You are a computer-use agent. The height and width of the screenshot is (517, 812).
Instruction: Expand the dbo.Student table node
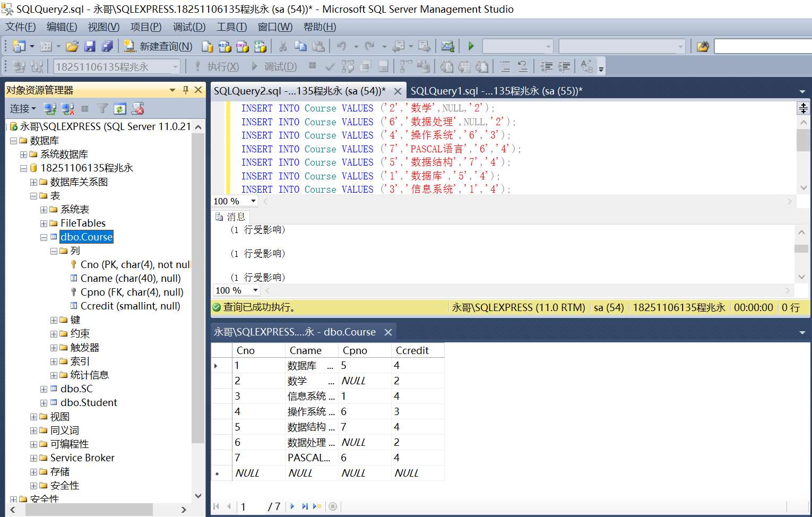click(44, 403)
